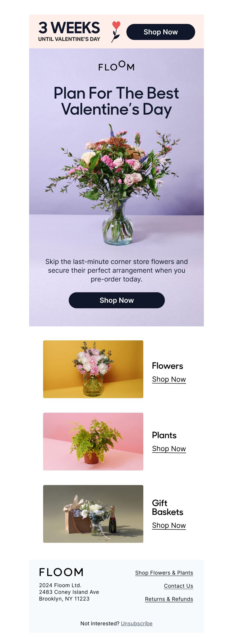Open the Gift Baskets thumbnail
233x644 pixels.
(93, 514)
